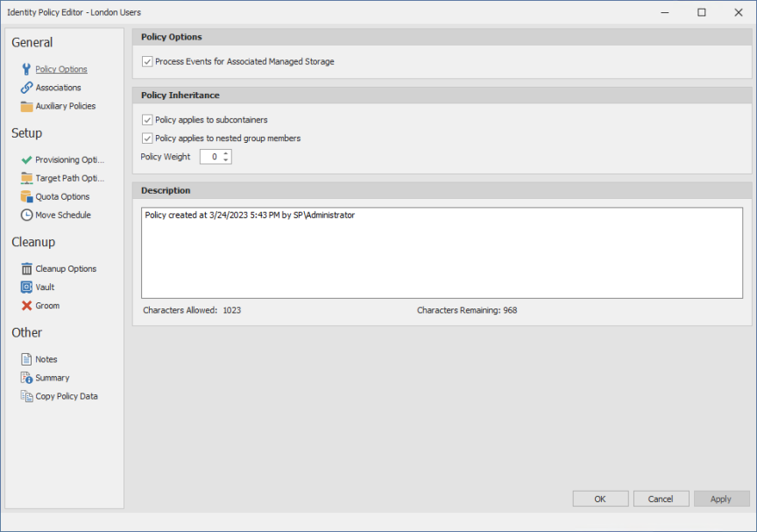Minimize the Identity Policy Editor window

[x=665, y=12]
